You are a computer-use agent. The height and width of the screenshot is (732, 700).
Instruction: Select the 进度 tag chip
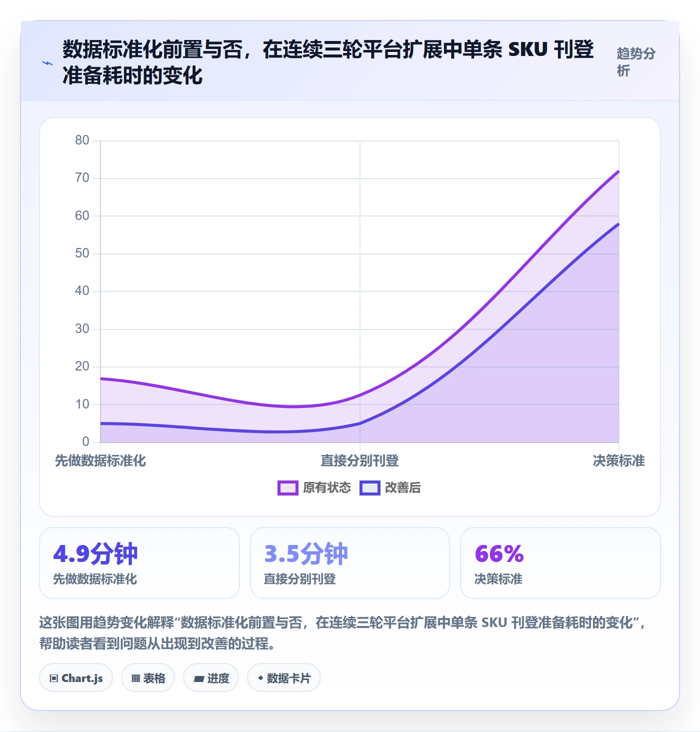[x=211, y=678]
